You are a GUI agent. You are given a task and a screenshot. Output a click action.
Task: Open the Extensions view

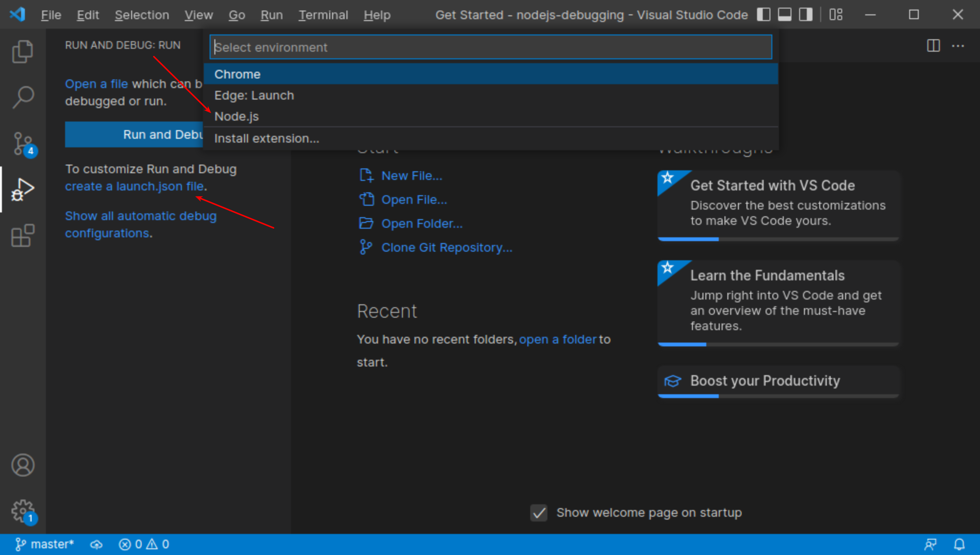[22, 235]
